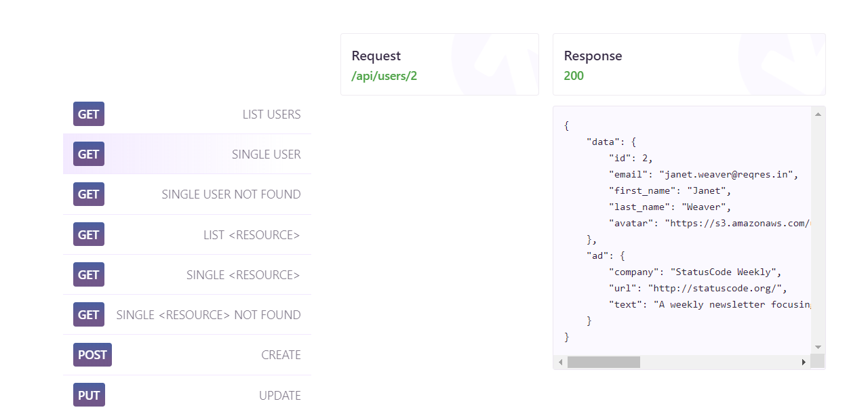Click the right arrow on the horizontal scrollbar

coord(804,361)
